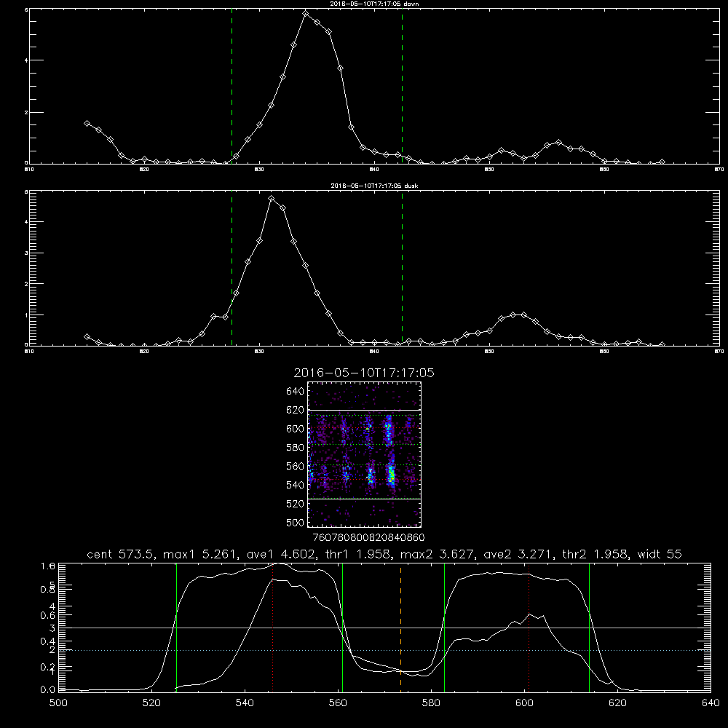
Task: Click the first data marker in dusk plot
Action: pos(87,336)
